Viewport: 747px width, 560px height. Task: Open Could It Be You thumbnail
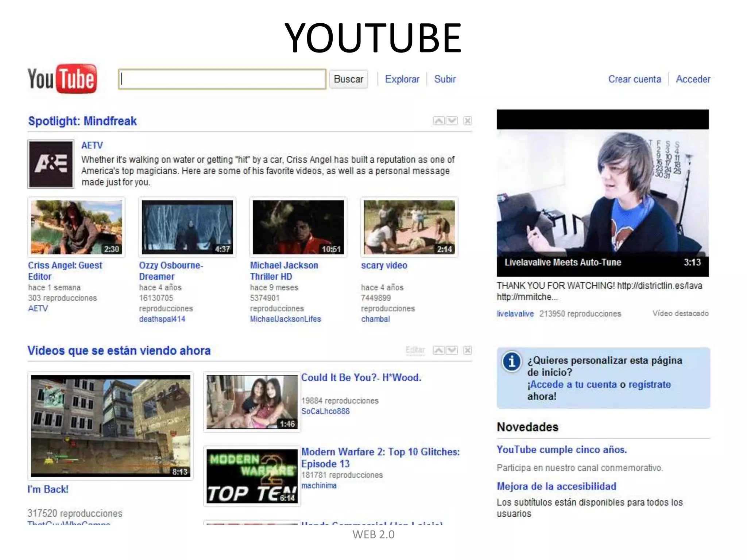point(252,402)
